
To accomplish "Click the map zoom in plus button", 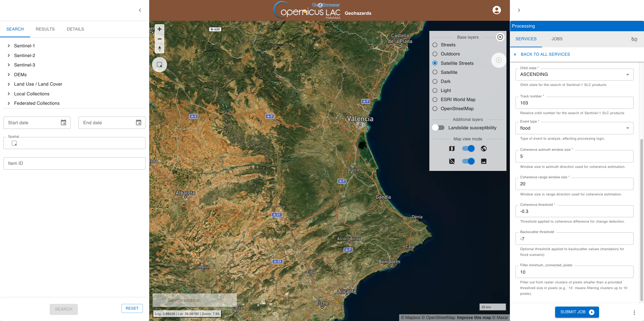I will point(159,29).
